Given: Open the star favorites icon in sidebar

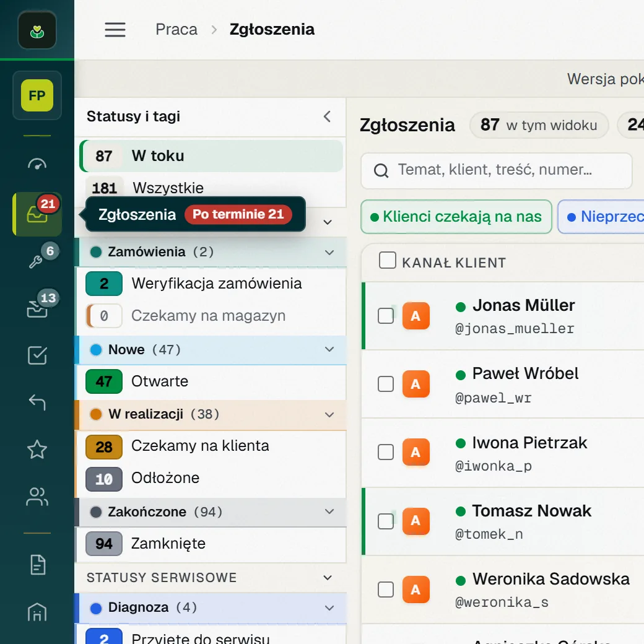Looking at the screenshot, I should click(37, 450).
